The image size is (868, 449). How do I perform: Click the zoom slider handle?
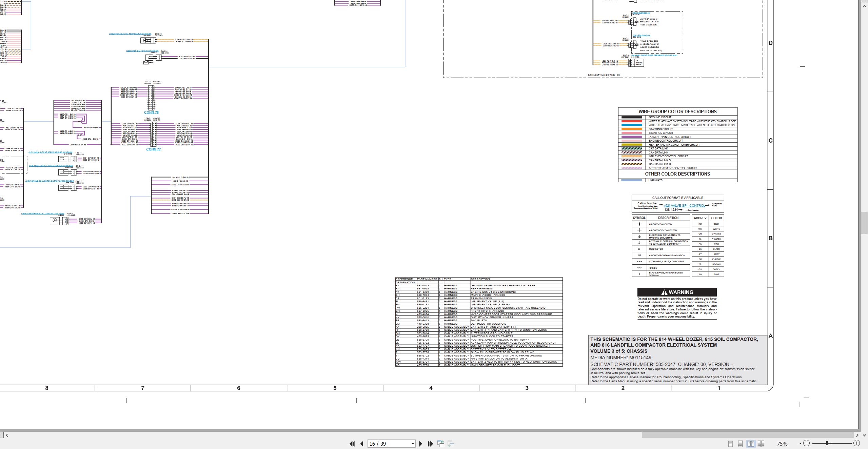(x=827, y=443)
